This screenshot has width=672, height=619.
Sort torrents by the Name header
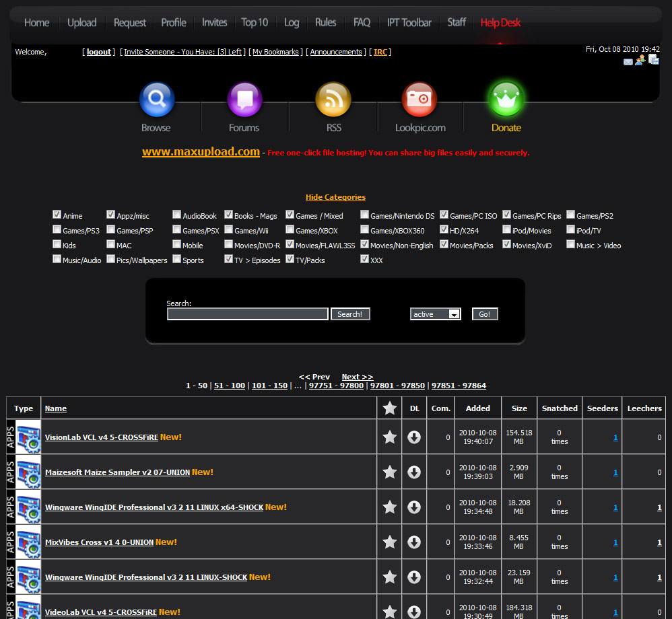point(56,408)
